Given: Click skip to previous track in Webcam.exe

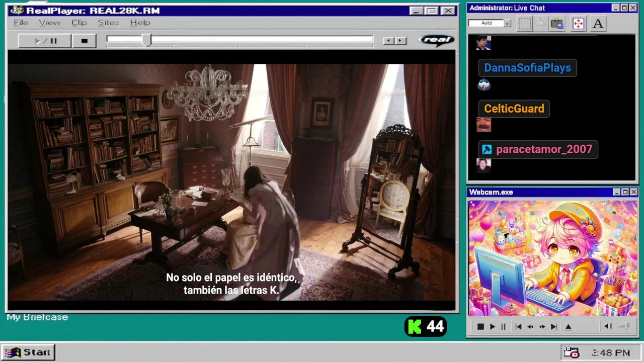Looking at the screenshot, I should pos(518,327).
